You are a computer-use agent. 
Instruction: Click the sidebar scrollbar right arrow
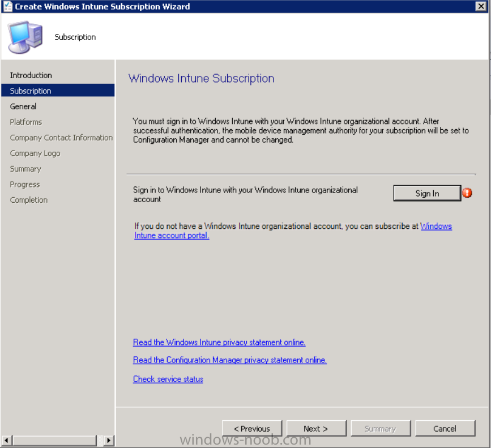pyautogui.click(x=108, y=440)
